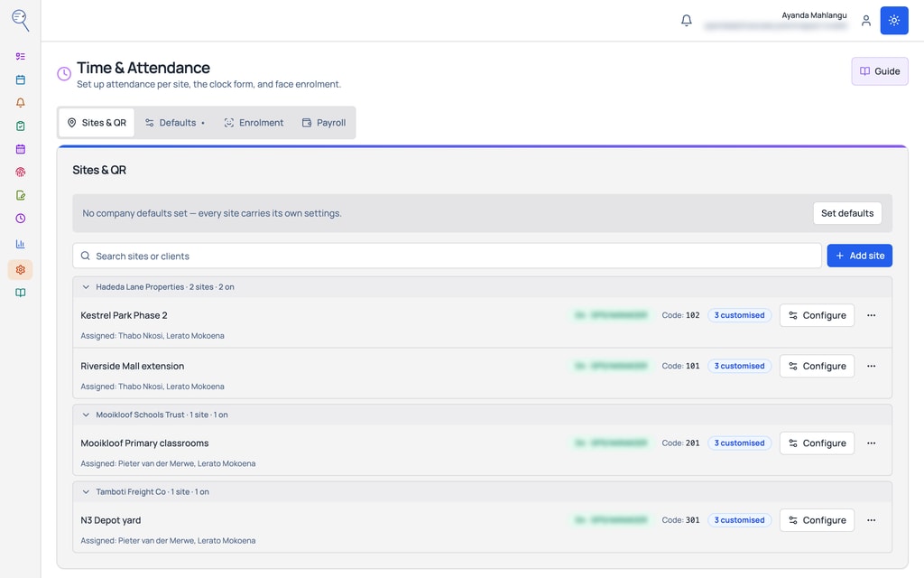Open the orange settings gear sidebar icon
This screenshot has width=924, height=578.
[x=20, y=269]
